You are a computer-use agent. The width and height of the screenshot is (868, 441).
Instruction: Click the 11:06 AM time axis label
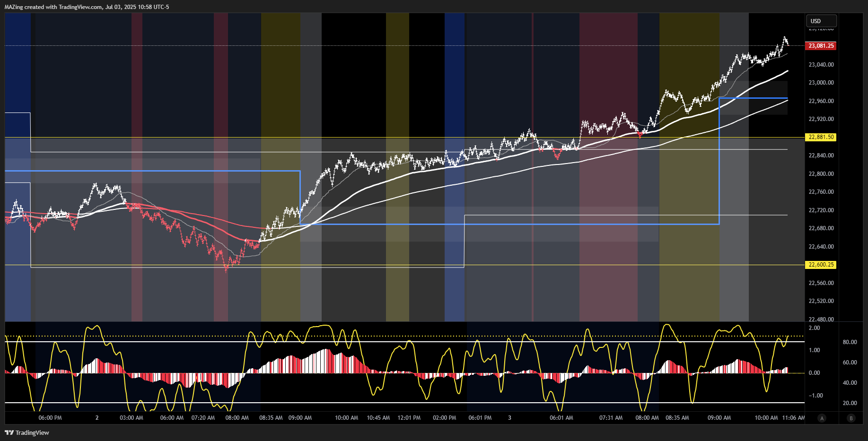coord(793,418)
